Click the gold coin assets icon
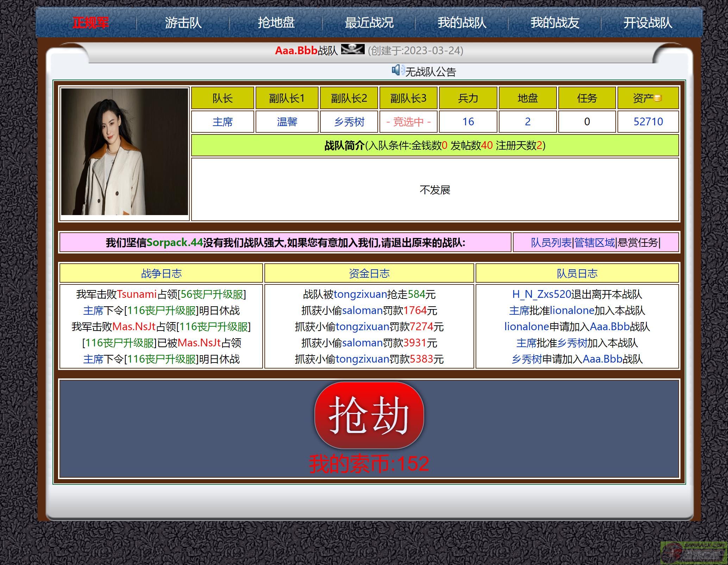Screen dimensions: 728x565 658,98
